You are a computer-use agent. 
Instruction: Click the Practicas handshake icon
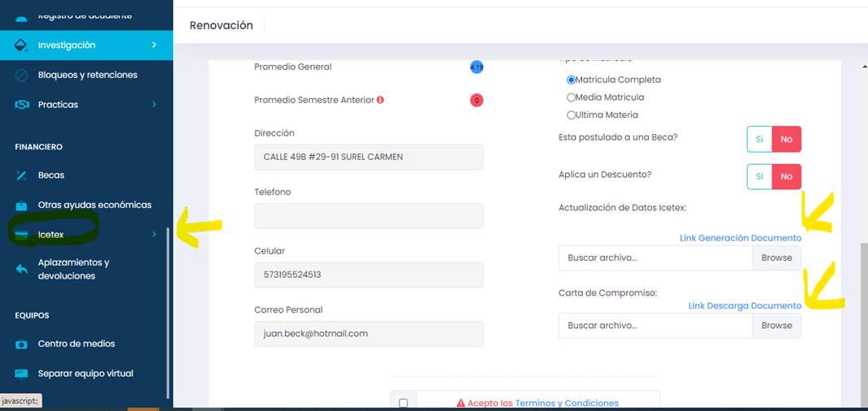[x=22, y=105]
